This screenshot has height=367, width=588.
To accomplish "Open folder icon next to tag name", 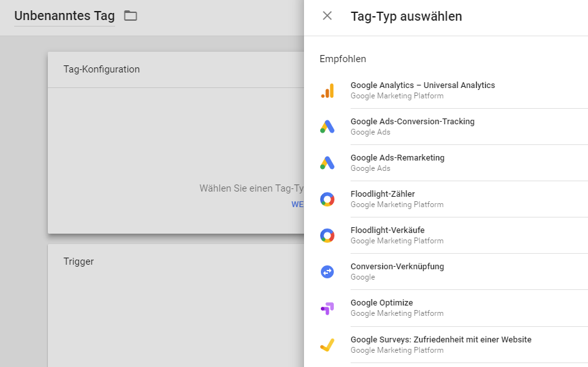I will point(131,16).
